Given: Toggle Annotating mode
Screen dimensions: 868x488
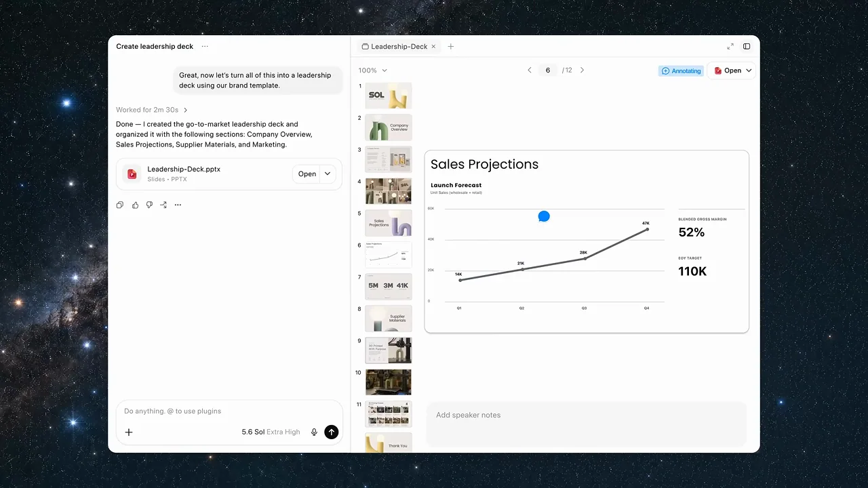Looking at the screenshot, I should click(681, 70).
